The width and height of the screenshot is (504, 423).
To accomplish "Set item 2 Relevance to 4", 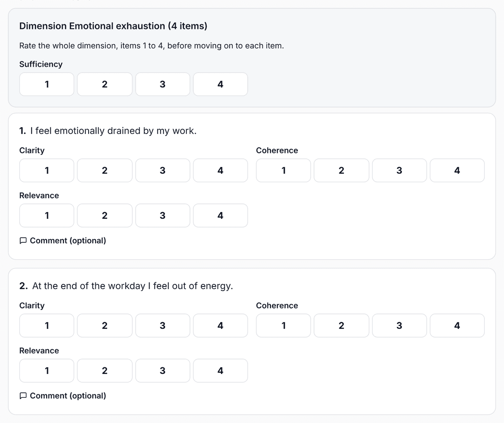I will click(220, 371).
